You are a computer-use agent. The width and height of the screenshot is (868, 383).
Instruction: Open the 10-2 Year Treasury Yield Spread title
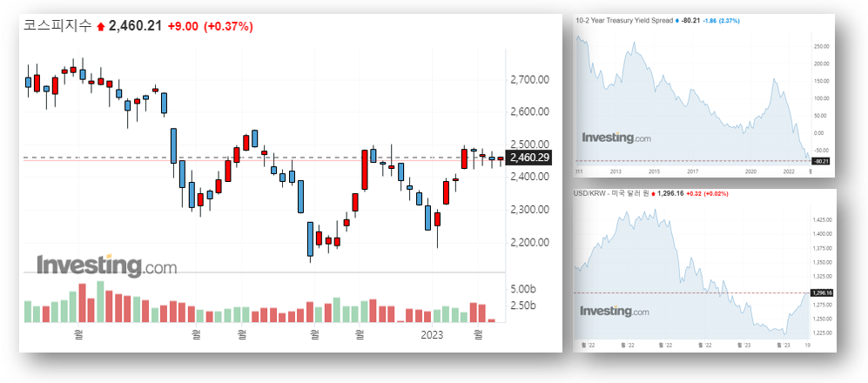coord(625,20)
